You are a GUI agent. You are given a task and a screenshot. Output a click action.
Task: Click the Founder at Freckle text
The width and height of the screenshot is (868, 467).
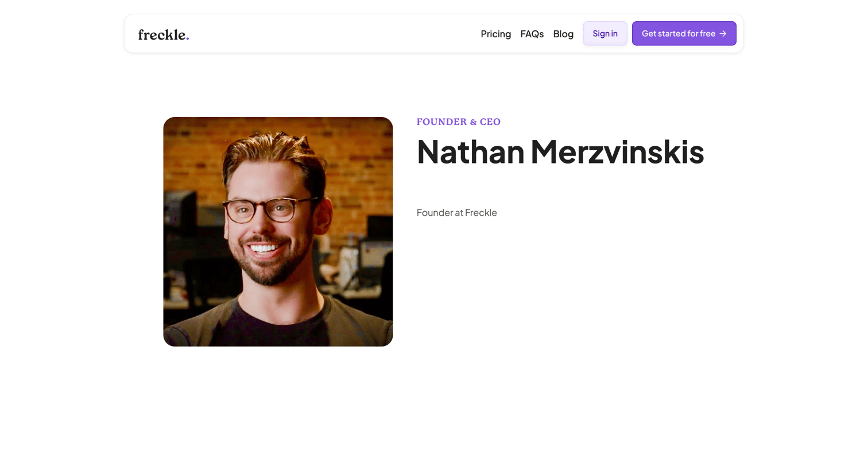(x=457, y=212)
